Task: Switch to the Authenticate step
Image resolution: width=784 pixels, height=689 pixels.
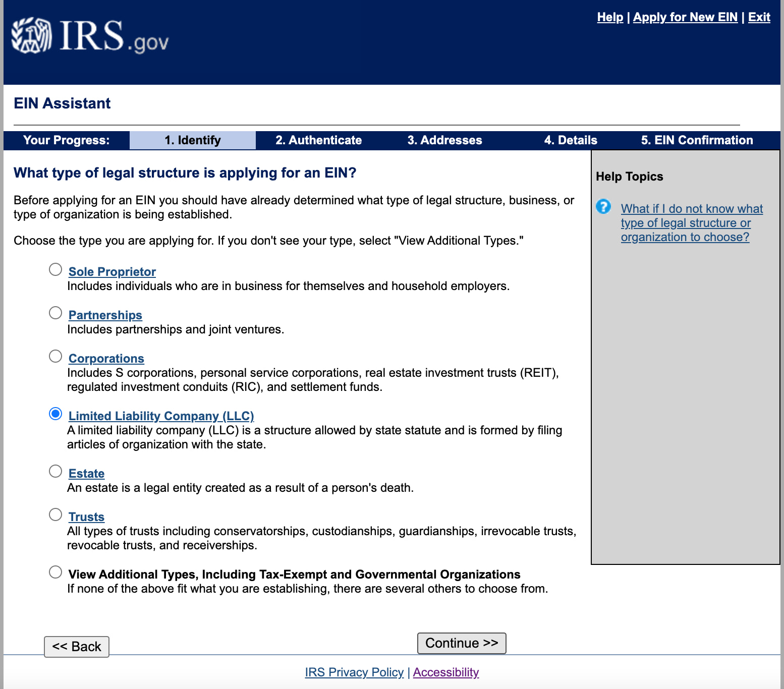Action: pos(318,140)
